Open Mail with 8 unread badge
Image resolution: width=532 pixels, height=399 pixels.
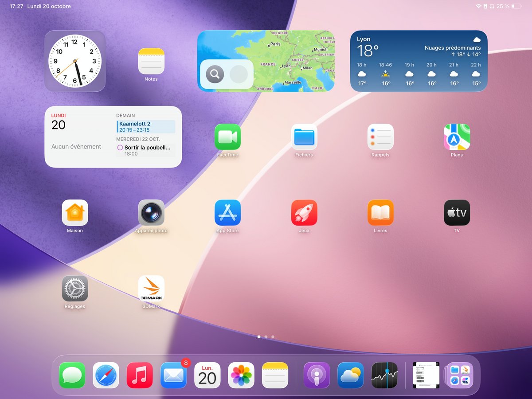click(x=173, y=375)
